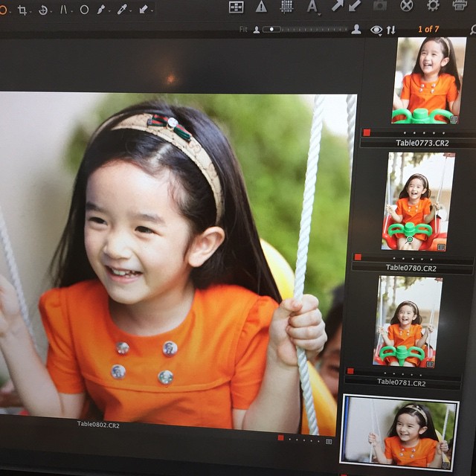476x476 pixels.
Task: Click red color tag of Table0773.CR2
Action: pyautogui.click(x=367, y=132)
